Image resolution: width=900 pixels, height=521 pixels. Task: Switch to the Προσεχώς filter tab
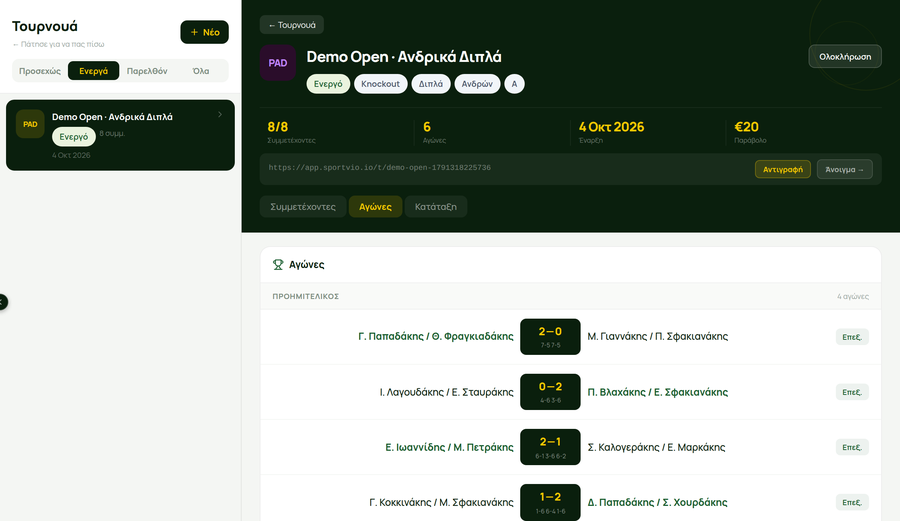pyautogui.click(x=40, y=71)
